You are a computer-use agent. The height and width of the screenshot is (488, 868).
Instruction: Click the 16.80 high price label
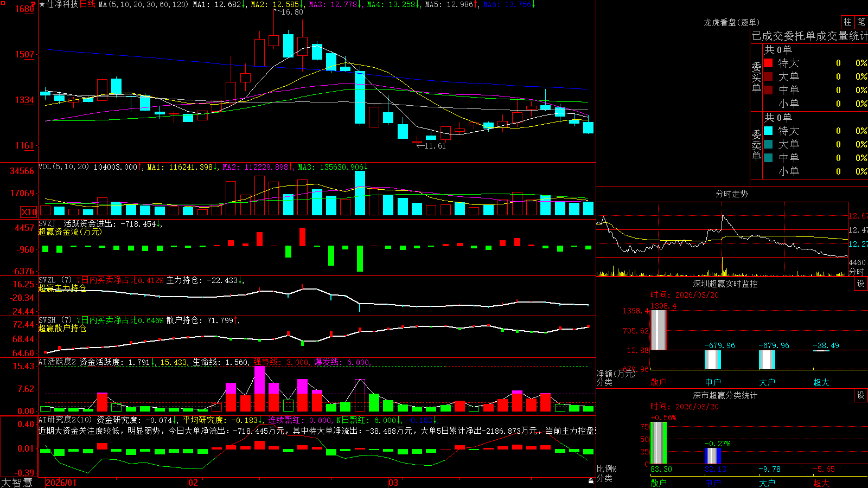point(292,12)
